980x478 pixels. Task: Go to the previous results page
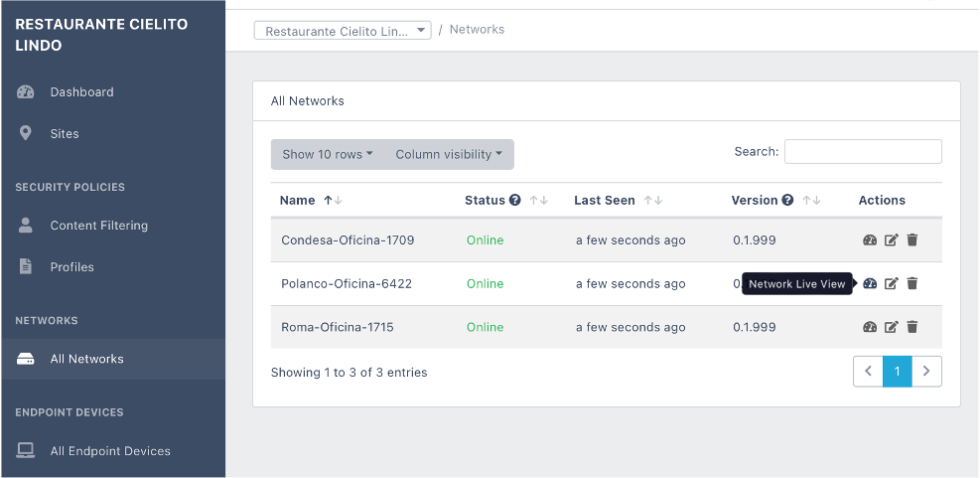point(868,371)
